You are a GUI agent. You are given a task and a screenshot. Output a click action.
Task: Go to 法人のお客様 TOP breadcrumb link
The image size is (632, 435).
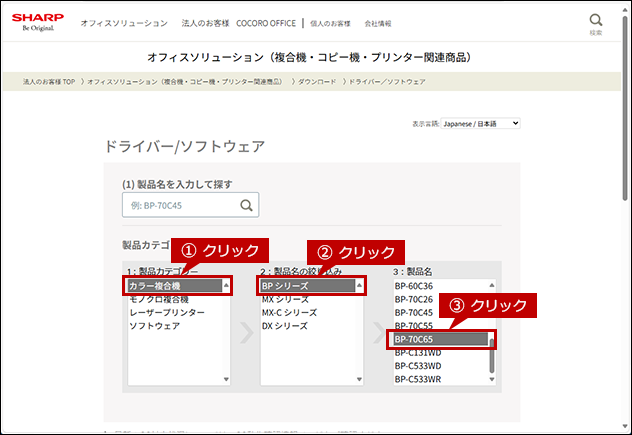click(49, 82)
